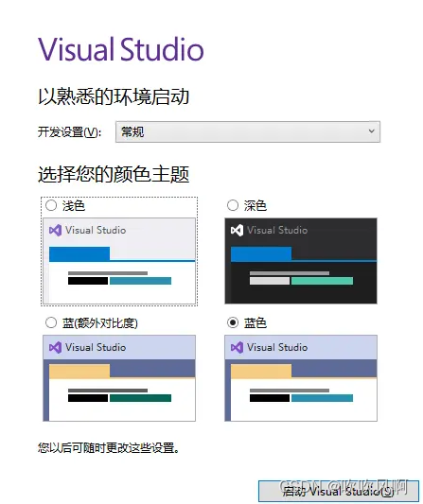Click the large Visual Studio title
Screen dimensions: 423x504
point(121,49)
